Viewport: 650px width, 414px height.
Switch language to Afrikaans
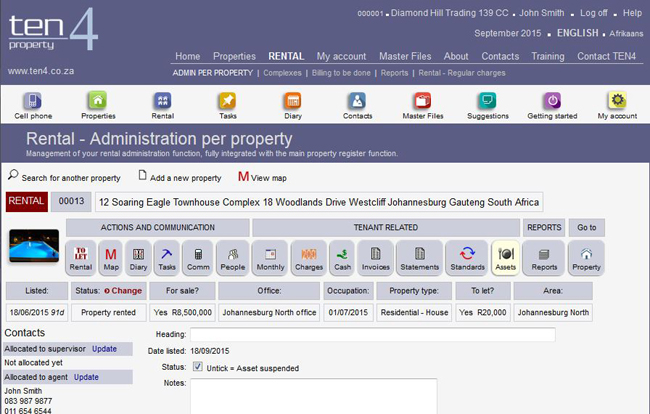626,34
